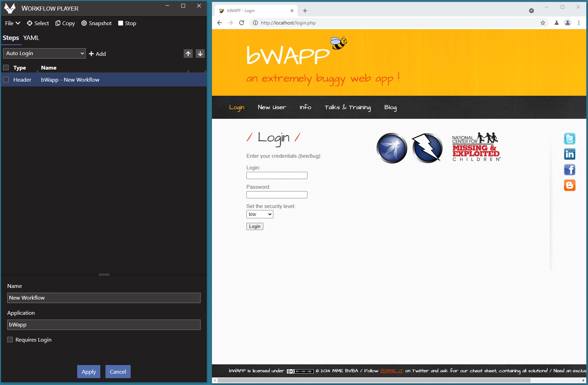Click the horizontal scrollbar in browser

(x=374, y=380)
